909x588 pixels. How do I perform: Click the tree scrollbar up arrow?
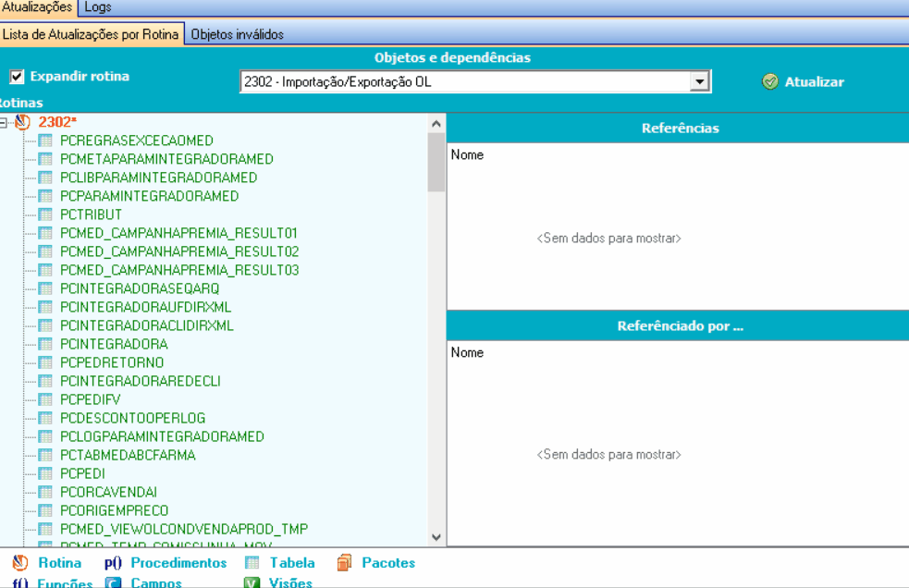pos(436,124)
